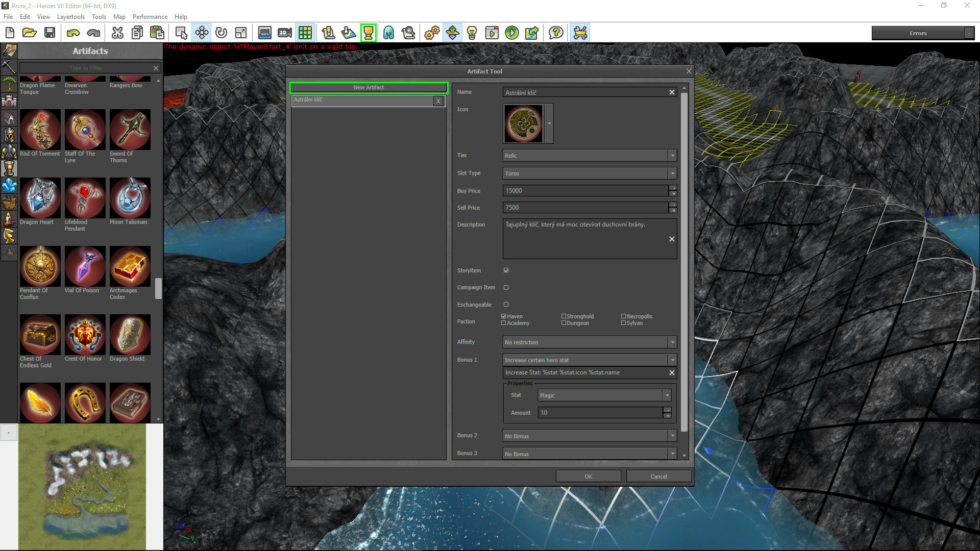980x551 pixels.
Task: Delete the Astrální klíč list entry
Action: tap(438, 101)
